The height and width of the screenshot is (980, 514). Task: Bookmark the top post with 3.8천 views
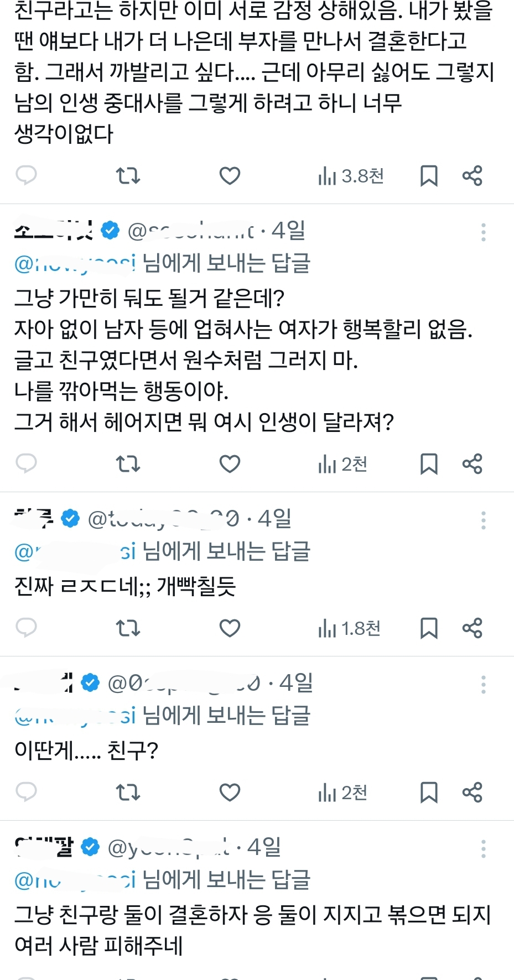click(429, 176)
